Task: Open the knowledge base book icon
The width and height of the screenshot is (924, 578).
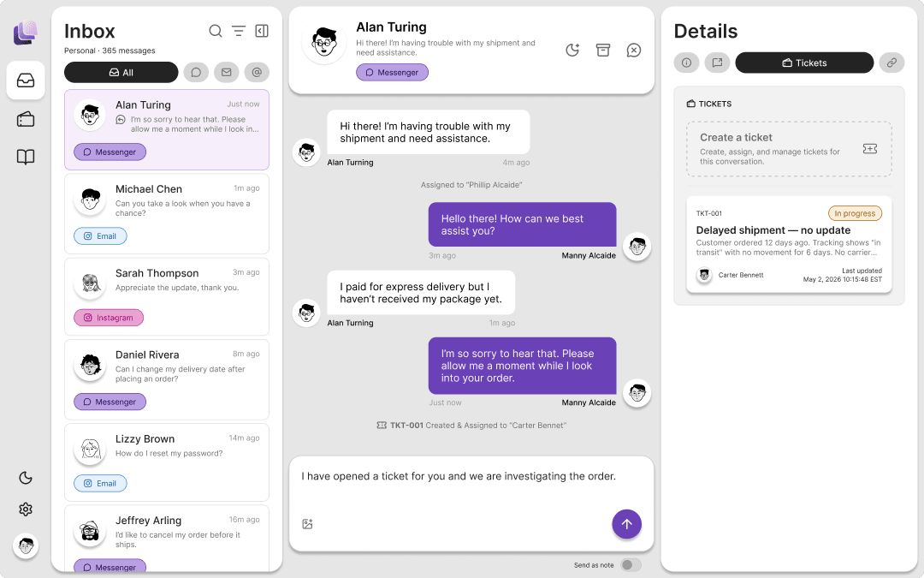Action: [26, 157]
